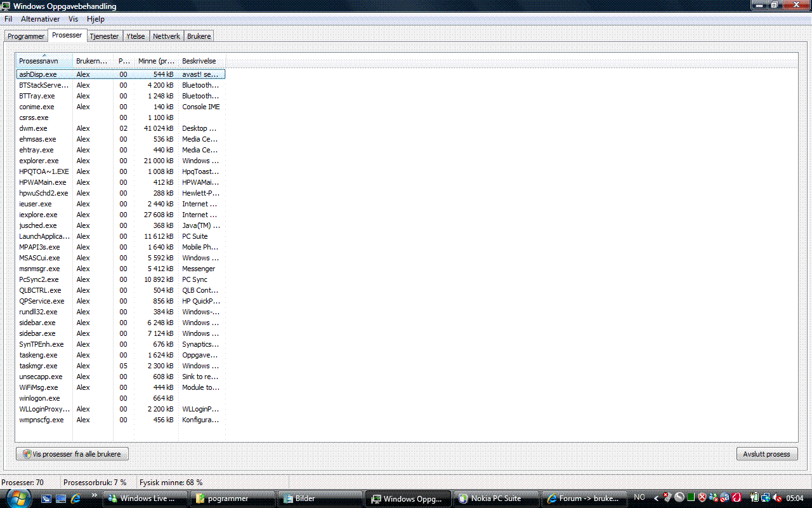
Task: Click the Avslutt prosess button
Action: 766,454
